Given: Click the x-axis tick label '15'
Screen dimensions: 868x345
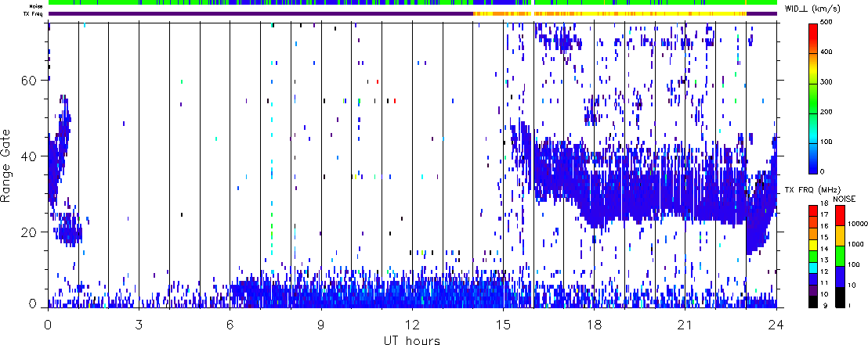Looking at the screenshot, I should (x=503, y=325).
